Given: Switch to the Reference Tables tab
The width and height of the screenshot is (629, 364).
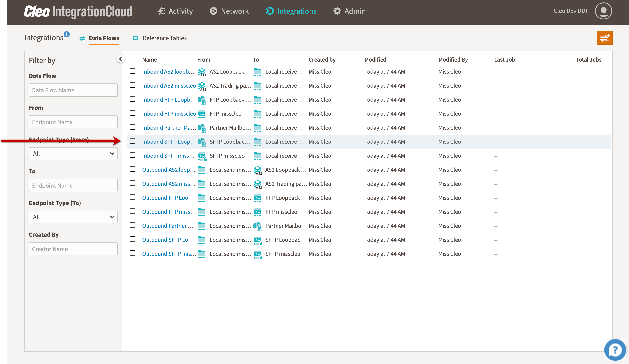Looking at the screenshot, I should 164,38.
